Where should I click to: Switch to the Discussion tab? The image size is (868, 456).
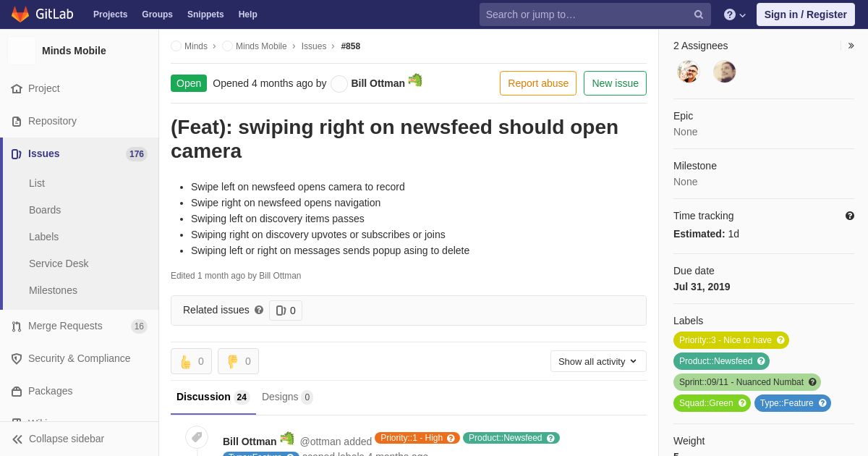click(213, 397)
